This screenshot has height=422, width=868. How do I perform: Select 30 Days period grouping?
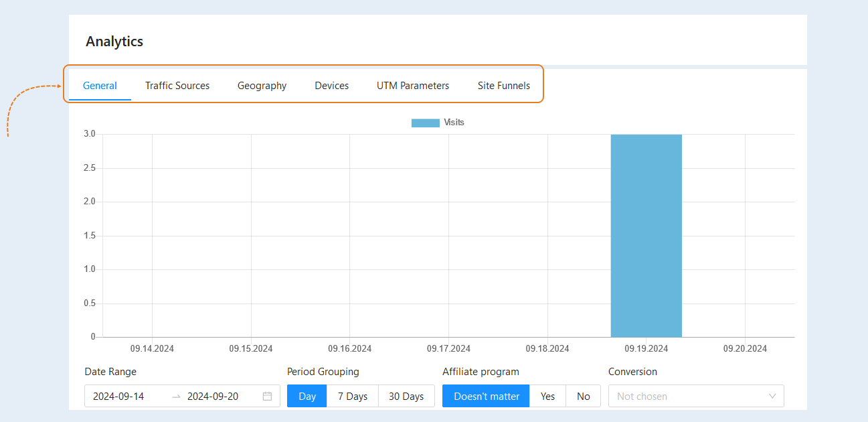(x=406, y=397)
